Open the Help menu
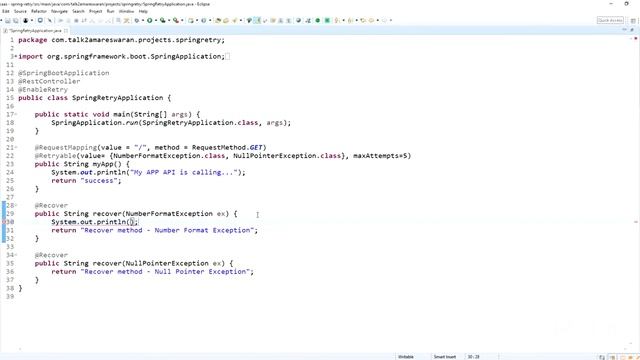The image size is (640, 360). (143, 11)
